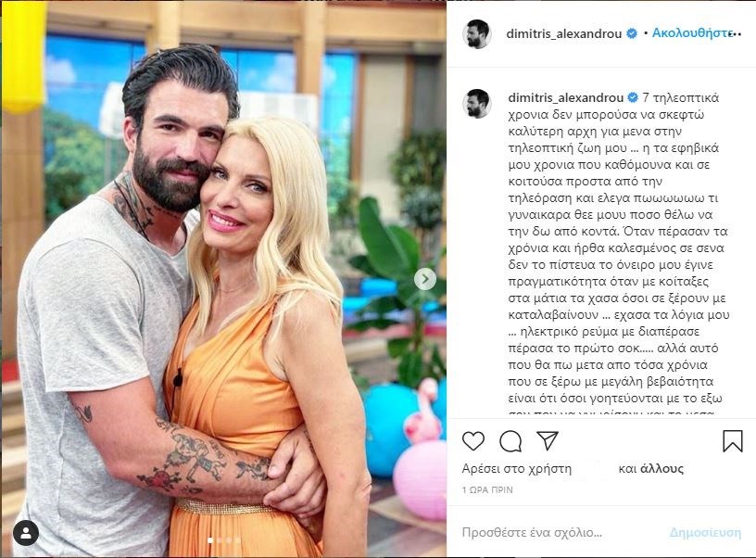Open the profile avatar next to the caption
756x558 pixels.
(x=476, y=103)
